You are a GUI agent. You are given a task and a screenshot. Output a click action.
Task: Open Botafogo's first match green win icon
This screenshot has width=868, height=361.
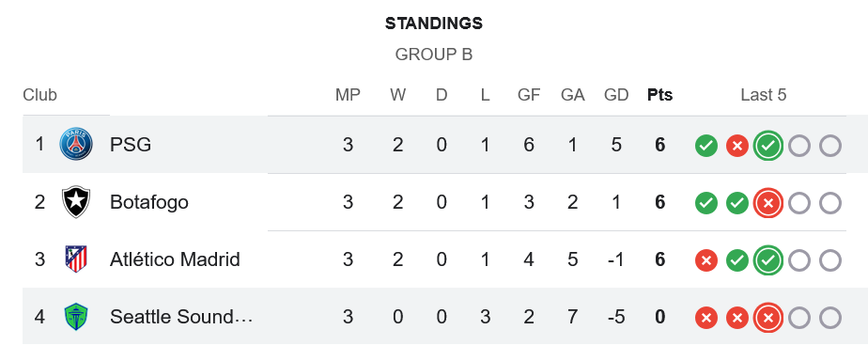[x=706, y=203]
